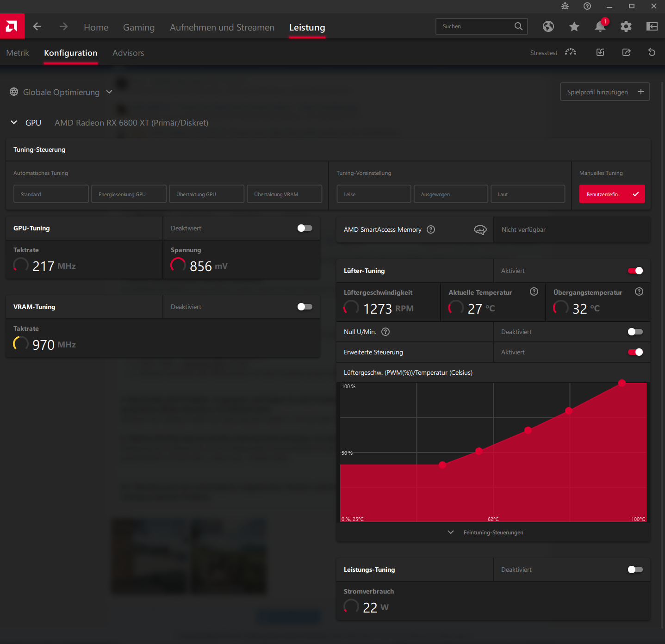Open the web browser globe icon
Image resolution: width=665 pixels, height=644 pixels.
click(x=548, y=26)
